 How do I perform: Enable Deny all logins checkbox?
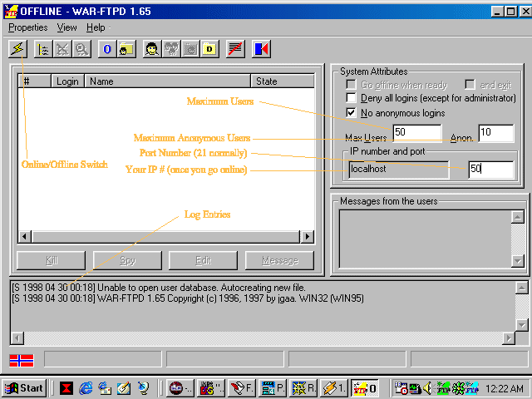[351, 98]
